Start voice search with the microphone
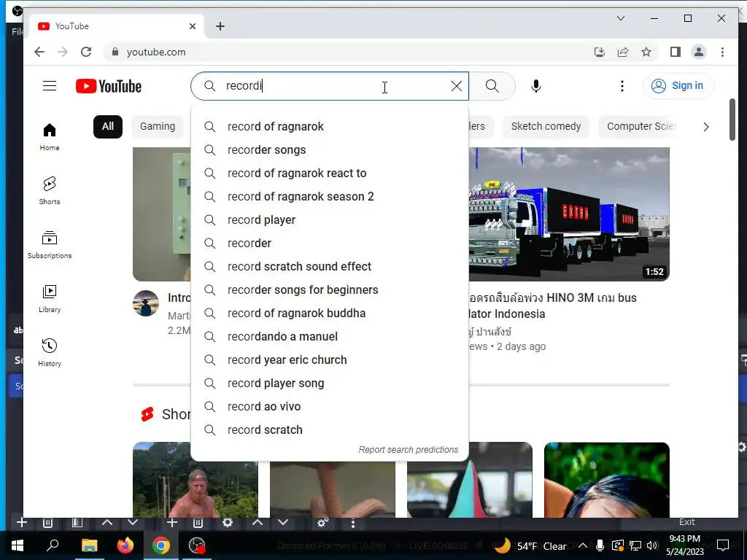Screen dimensions: 747x560 coord(536,86)
